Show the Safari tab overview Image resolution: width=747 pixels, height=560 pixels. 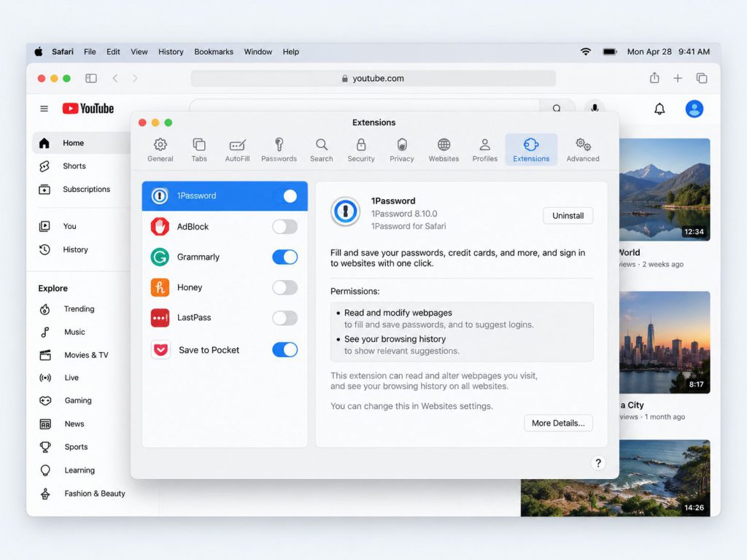[x=702, y=78]
